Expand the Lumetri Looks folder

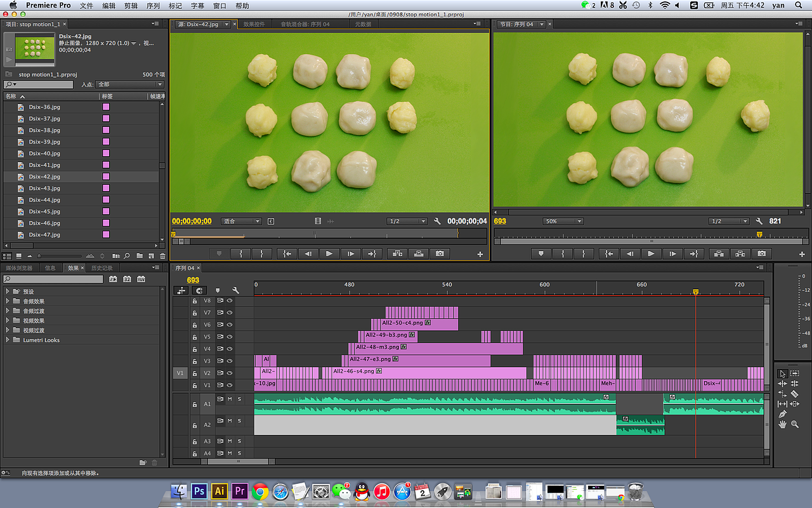click(x=8, y=340)
